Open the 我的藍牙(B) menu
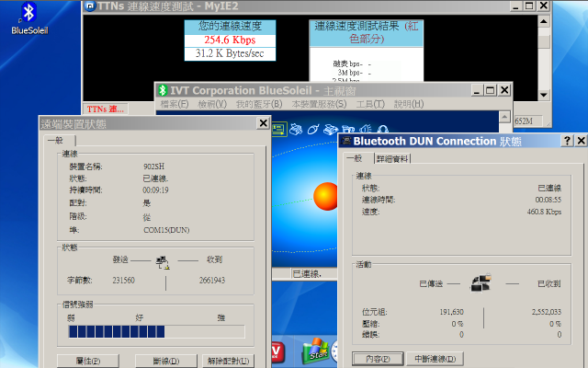588x368 pixels. click(259, 104)
